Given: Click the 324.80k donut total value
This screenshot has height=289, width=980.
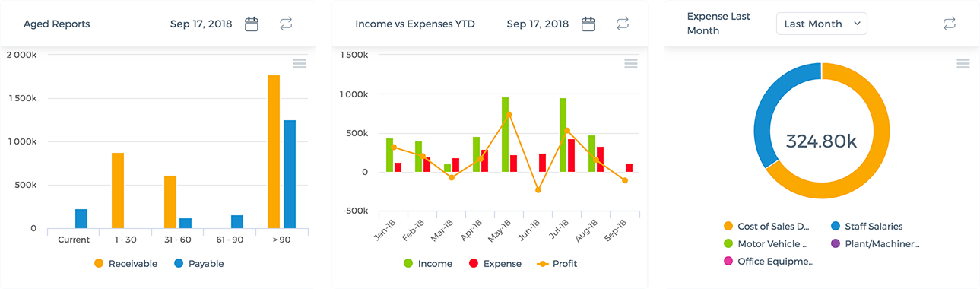Looking at the screenshot, I should coord(821,141).
